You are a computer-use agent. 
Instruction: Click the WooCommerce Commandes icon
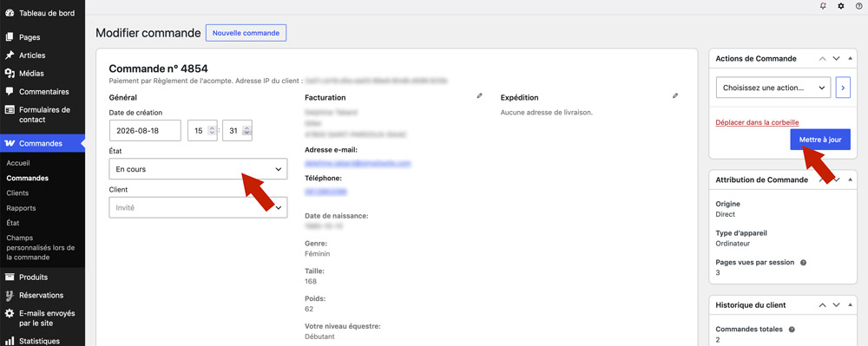(9, 143)
